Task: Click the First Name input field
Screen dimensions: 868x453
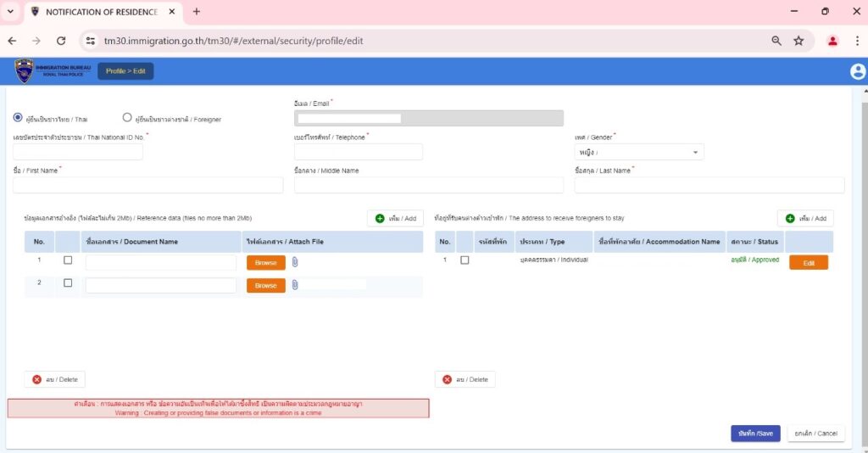Action: tap(148, 185)
